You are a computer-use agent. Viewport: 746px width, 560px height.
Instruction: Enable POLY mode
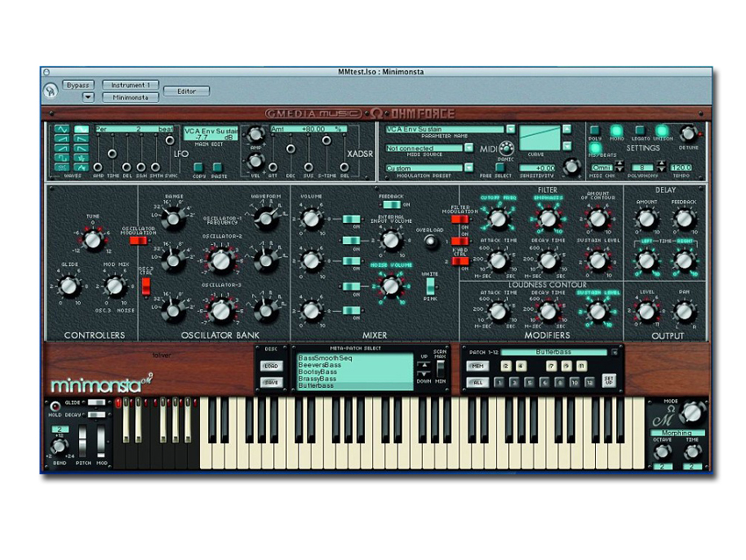pos(594,130)
